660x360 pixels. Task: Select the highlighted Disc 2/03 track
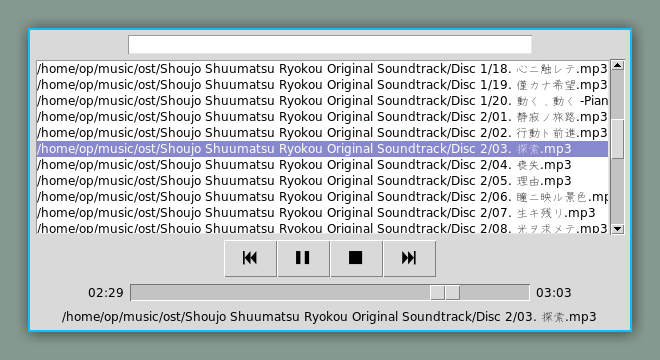point(322,149)
